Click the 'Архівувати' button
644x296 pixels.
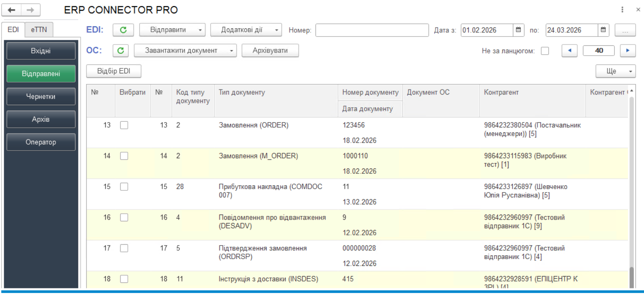click(x=270, y=50)
